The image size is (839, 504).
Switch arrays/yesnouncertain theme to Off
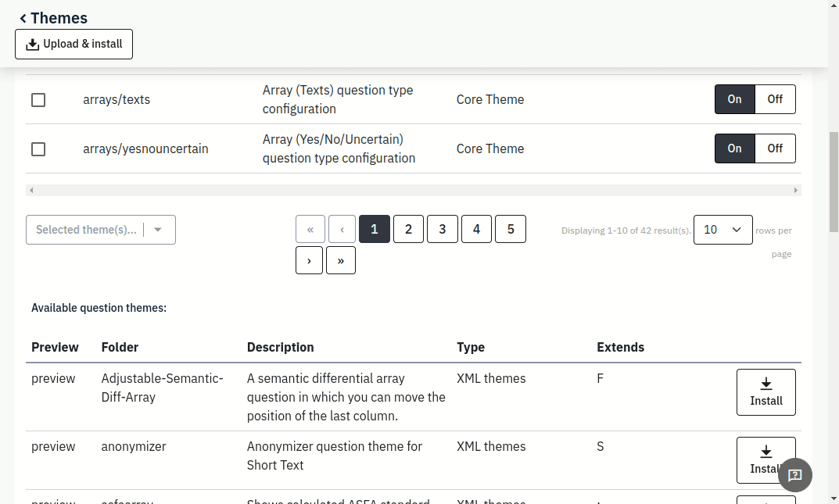(775, 148)
